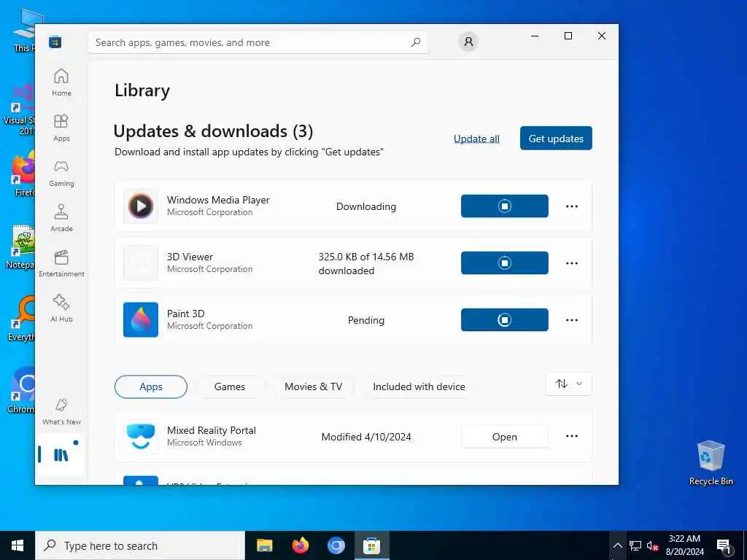Viewport: 747px width, 560px height.
Task: Click the Paint 3D app icon
Action: (x=141, y=319)
